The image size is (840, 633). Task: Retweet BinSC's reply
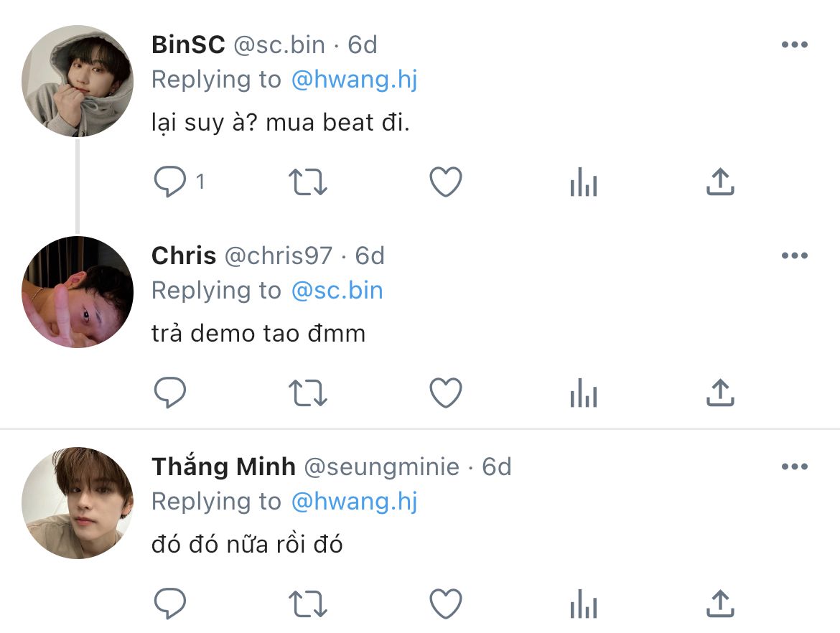pyautogui.click(x=307, y=182)
